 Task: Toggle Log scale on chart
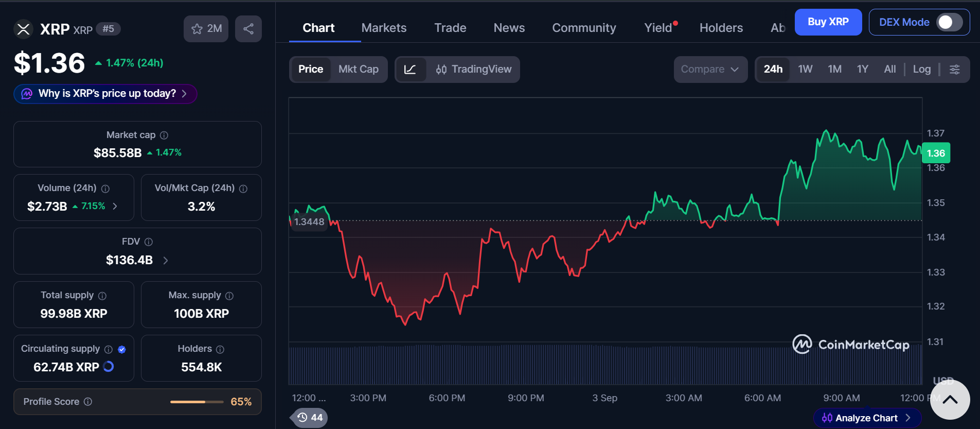[x=922, y=70]
